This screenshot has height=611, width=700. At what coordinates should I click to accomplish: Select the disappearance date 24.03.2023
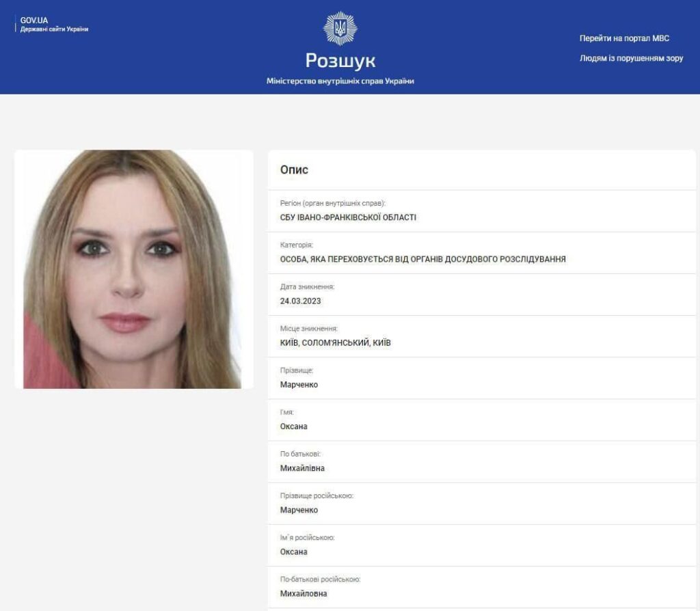coord(300,301)
